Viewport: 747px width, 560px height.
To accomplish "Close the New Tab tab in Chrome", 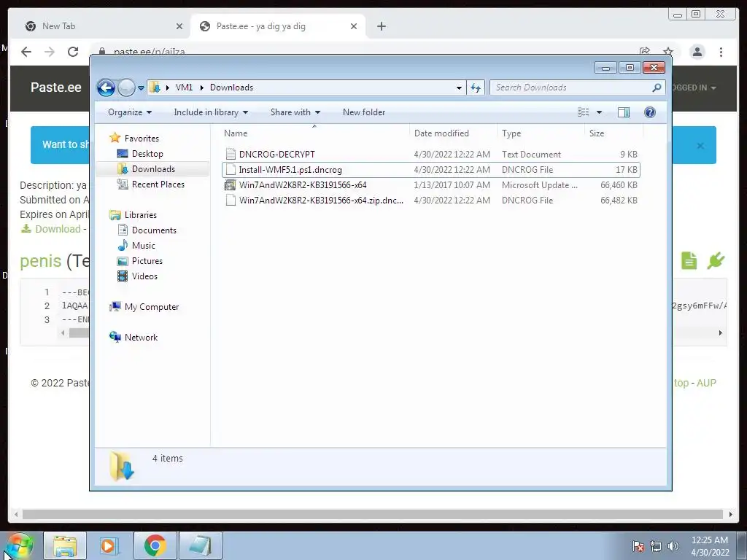I will point(179,27).
